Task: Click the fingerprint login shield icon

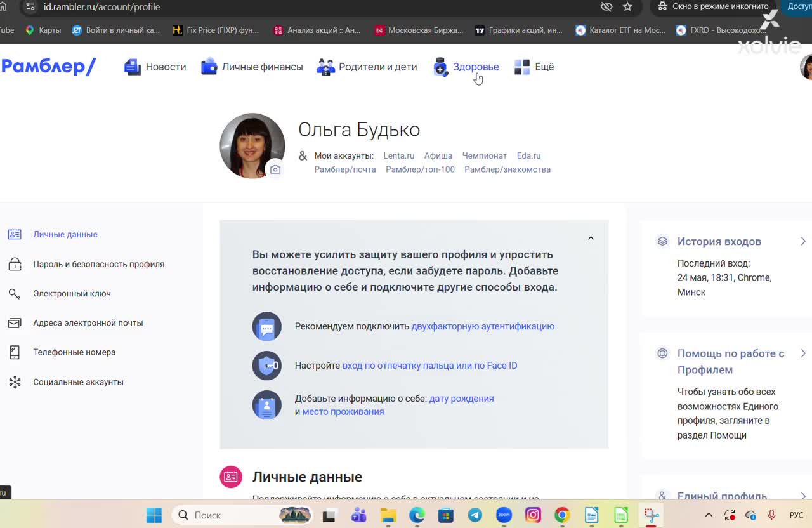Action: tap(267, 366)
